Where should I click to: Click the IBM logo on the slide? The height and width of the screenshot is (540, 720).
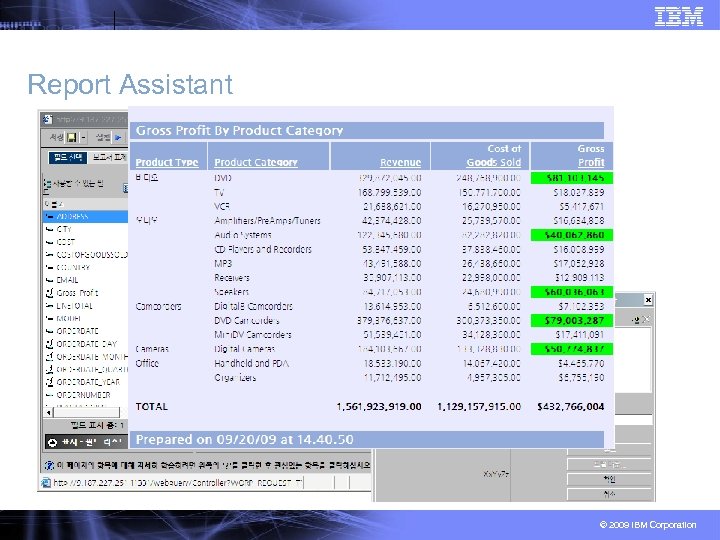click(x=679, y=17)
